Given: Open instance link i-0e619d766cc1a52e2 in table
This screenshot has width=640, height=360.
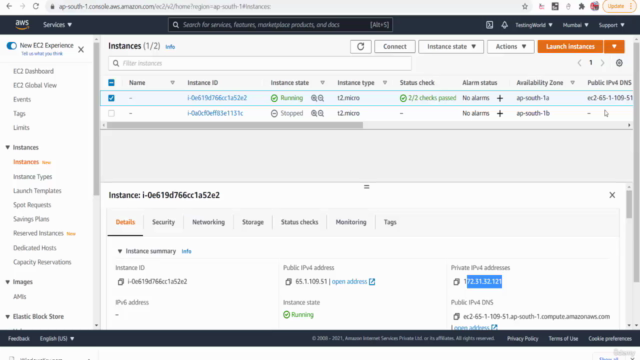Looking at the screenshot, I should (217, 98).
